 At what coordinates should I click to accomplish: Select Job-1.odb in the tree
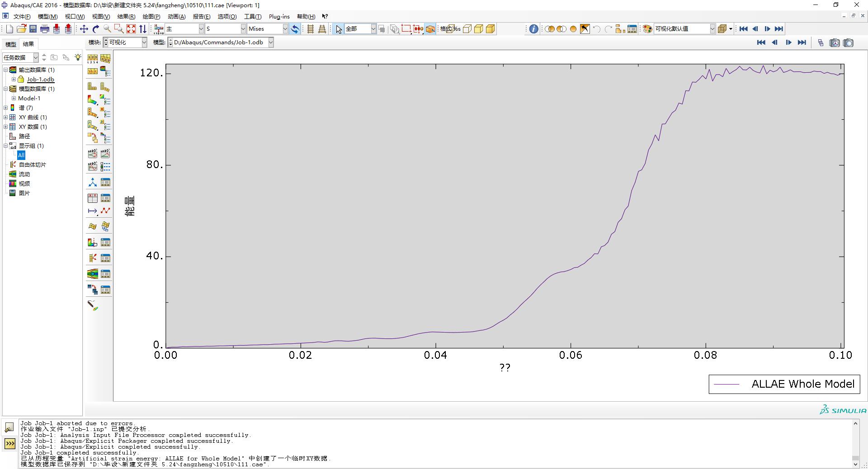pos(40,80)
